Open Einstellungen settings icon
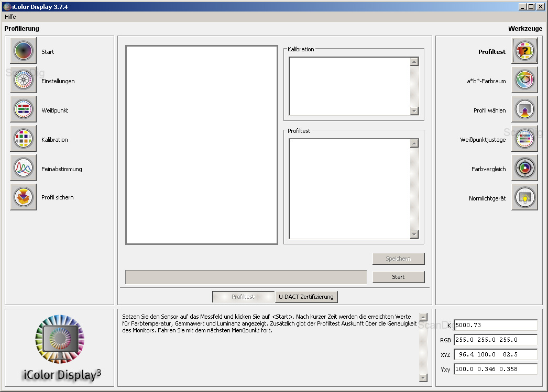The image size is (548, 392). [24, 80]
